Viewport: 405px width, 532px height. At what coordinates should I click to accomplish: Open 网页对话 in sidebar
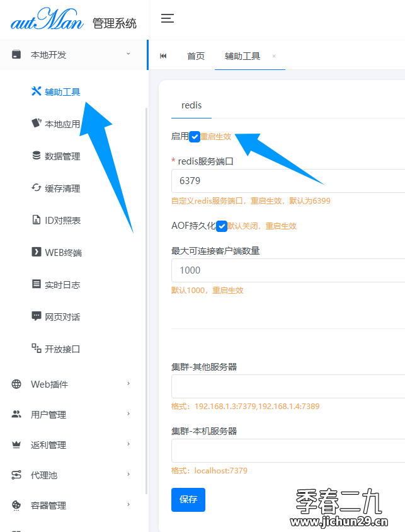pos(63,317)
